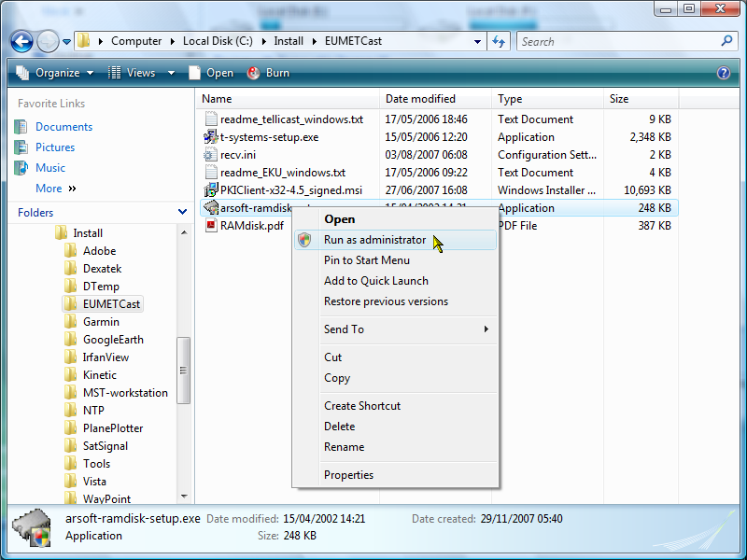Open Pictures favorite link
The height and width of the screenshot is (560, 747).
pos(55,147)
